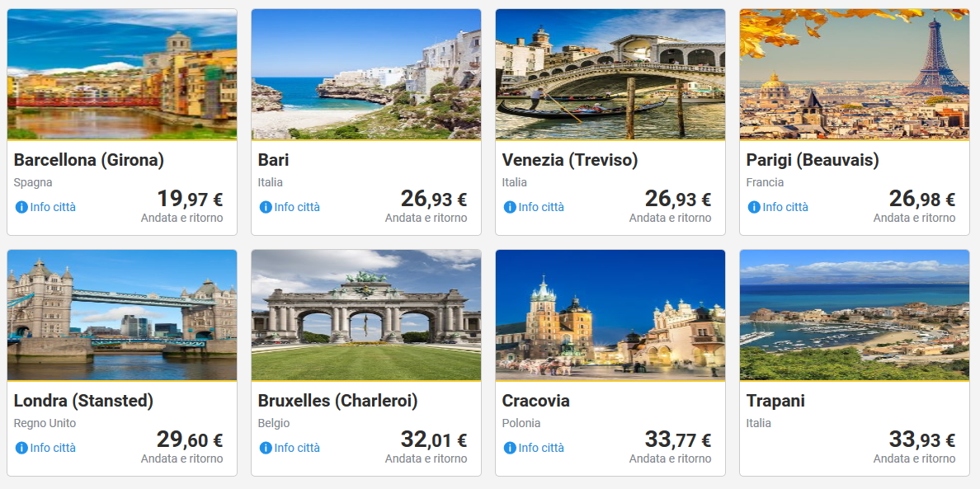The height and width of the screenshot is (489, 980).
Task: Select the 19,97 € Barcellona price
Action: [x=190, y=200]
